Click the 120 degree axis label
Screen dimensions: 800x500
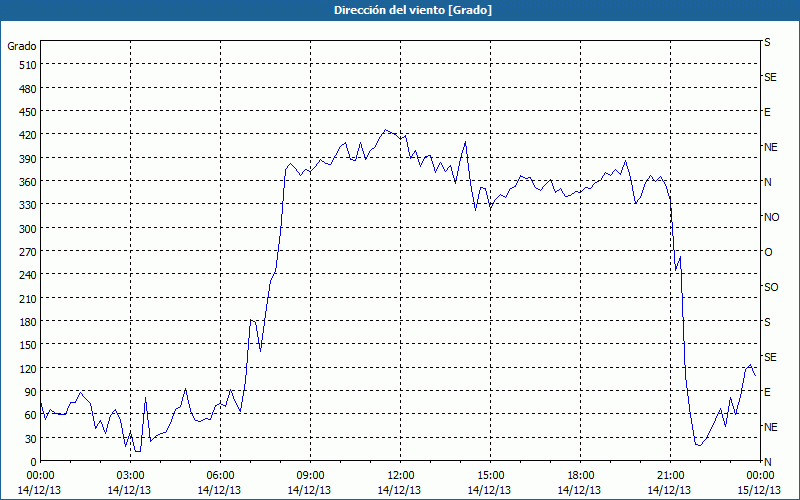(x=28, y=369)
